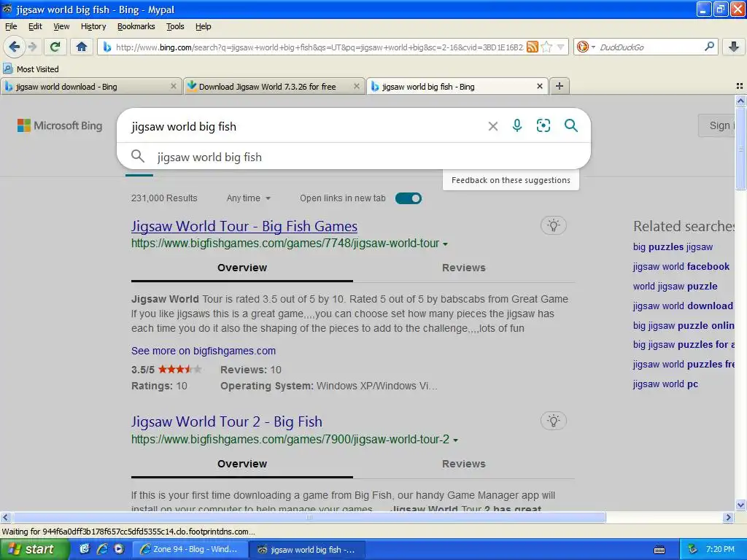The image size is (747, 560).
Task: Select Reviews tab under Jigsaw World Tour
Action: click(x=463, y=268)
